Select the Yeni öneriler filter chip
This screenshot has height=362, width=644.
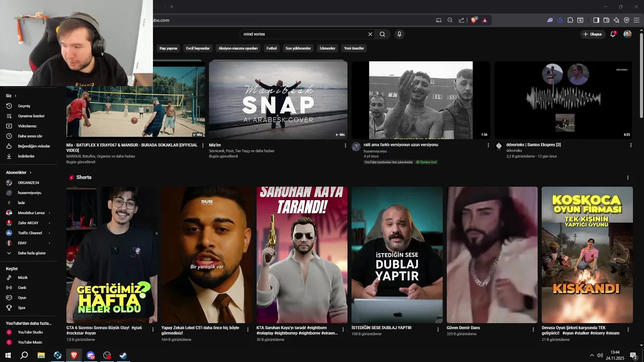354,48
